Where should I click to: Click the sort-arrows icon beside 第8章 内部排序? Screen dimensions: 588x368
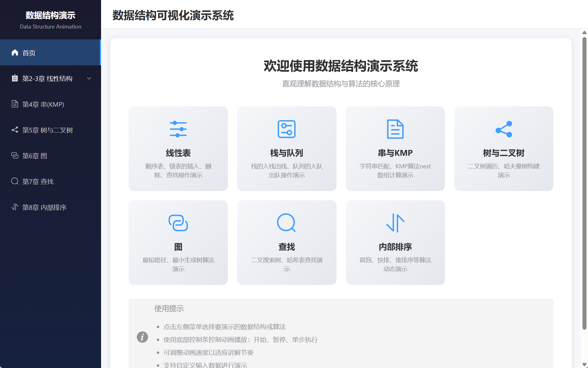[15, 207]
